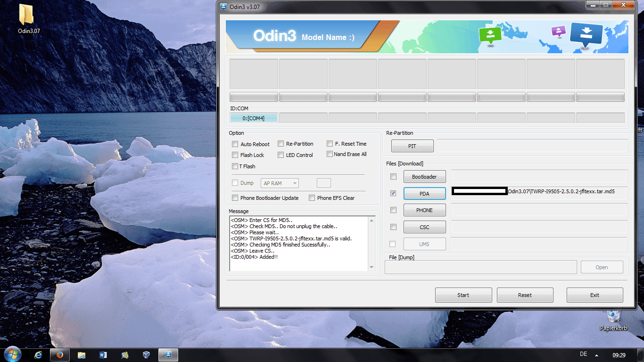This screenshot has width=644, height=362.
Task: Launch Internet Explorer from taskbar
Action: tap(38, 355)
